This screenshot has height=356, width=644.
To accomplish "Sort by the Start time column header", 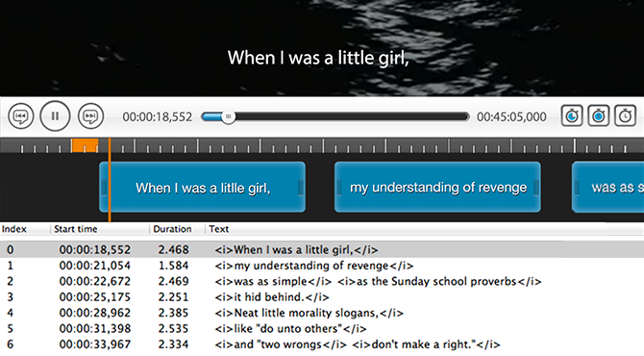I will coord(76,229).
